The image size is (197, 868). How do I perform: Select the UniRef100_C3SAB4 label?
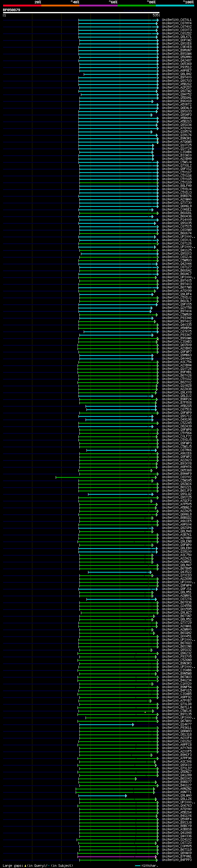coord(176,152)
